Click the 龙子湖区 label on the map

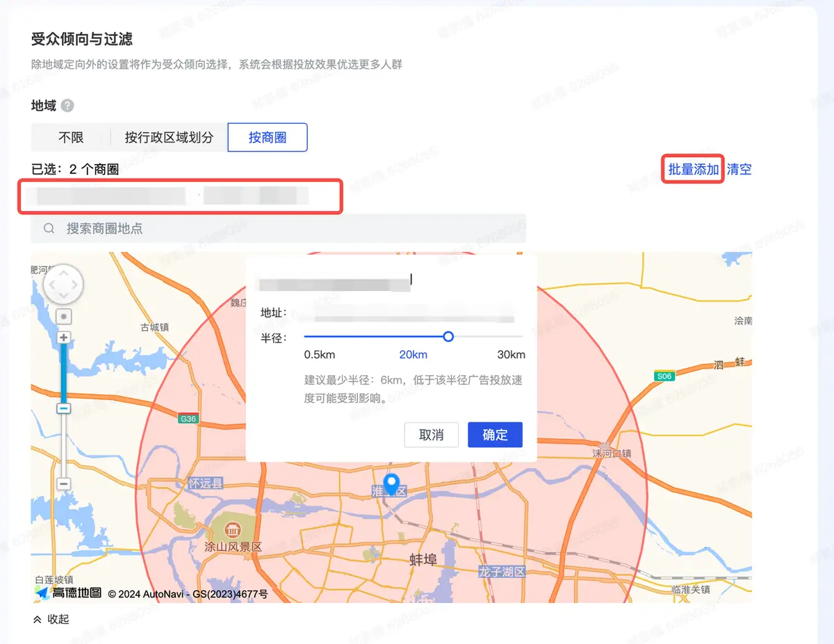[x=502, y=572]
